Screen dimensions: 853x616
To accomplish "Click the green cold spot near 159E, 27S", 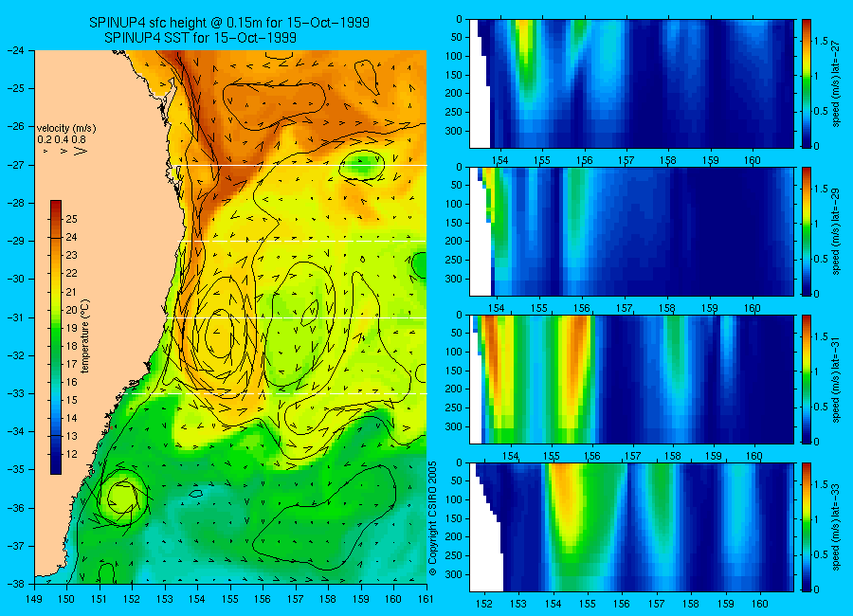I will coord(362,165).
